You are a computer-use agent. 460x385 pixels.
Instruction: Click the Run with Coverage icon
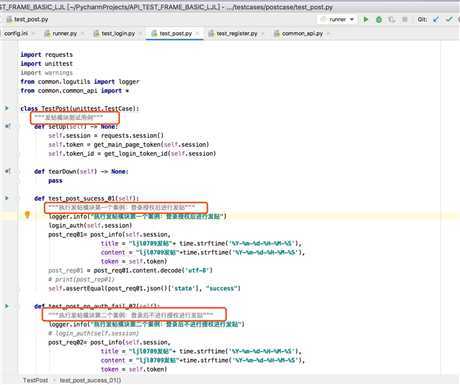point(392,19)
